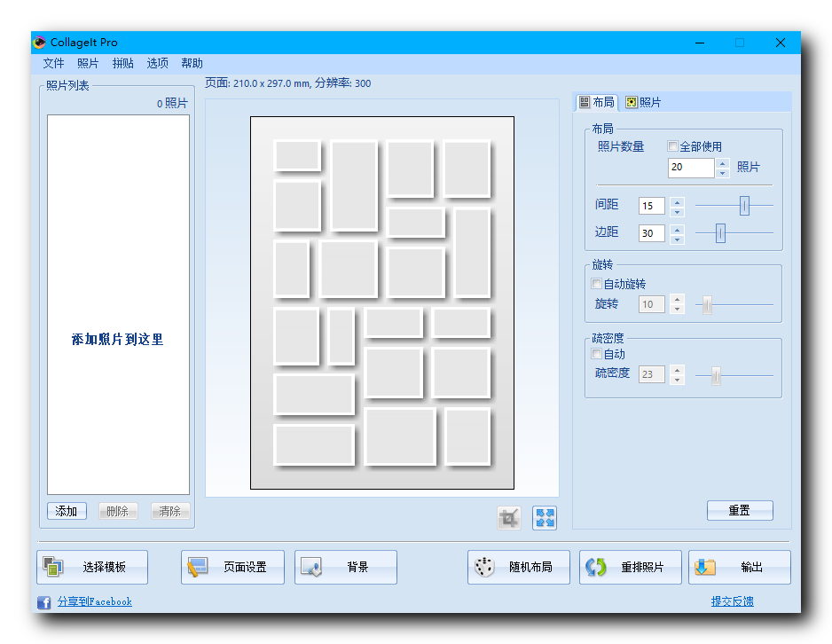Click the 间距 input field showing 15

pos(652,206)
